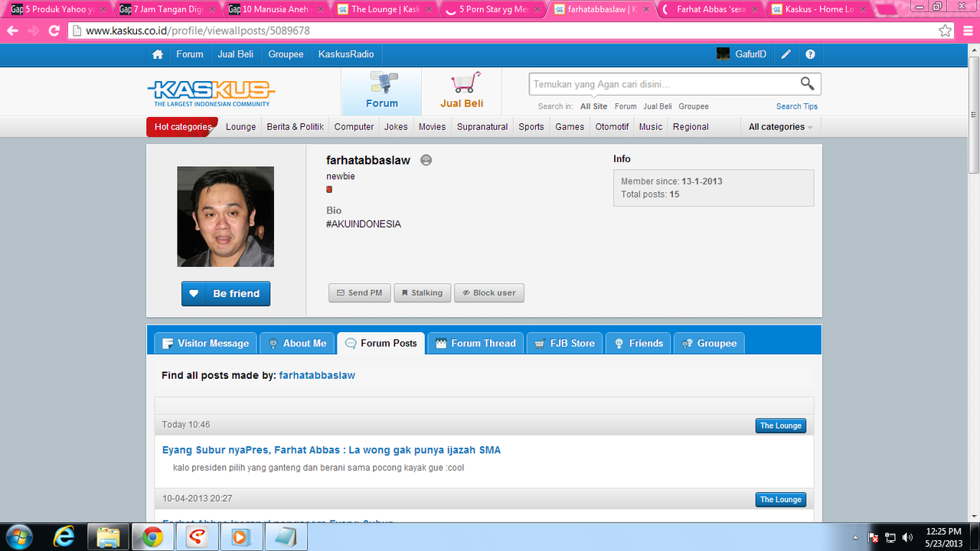
Task: Click The Lounge tag on 10-04-2013 post
Action: click(x=780, y=500)
